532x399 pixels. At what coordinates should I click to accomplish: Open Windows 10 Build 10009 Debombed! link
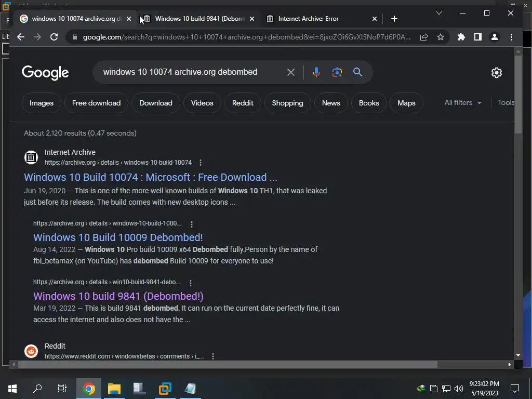[118, 237]
